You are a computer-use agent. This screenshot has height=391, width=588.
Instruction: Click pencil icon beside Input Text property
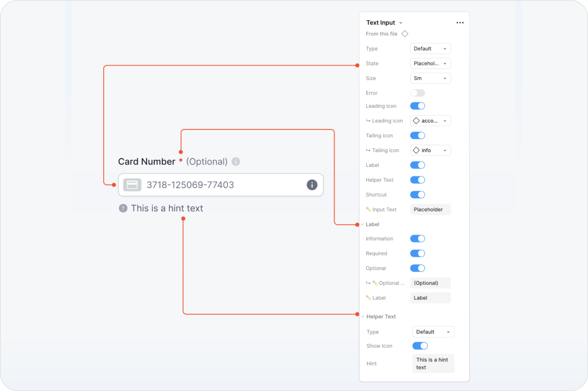click(x=368, y=209)
